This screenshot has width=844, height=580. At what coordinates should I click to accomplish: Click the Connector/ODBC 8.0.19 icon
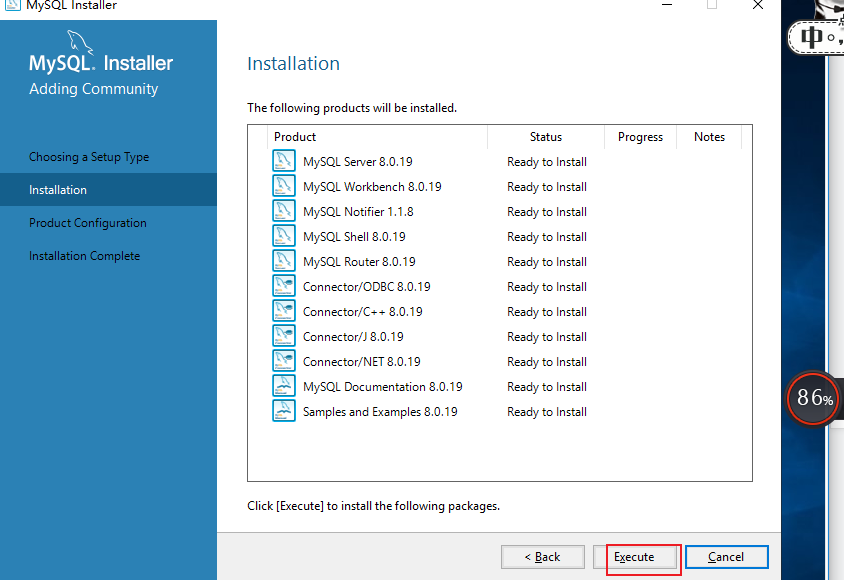(285, 286)
